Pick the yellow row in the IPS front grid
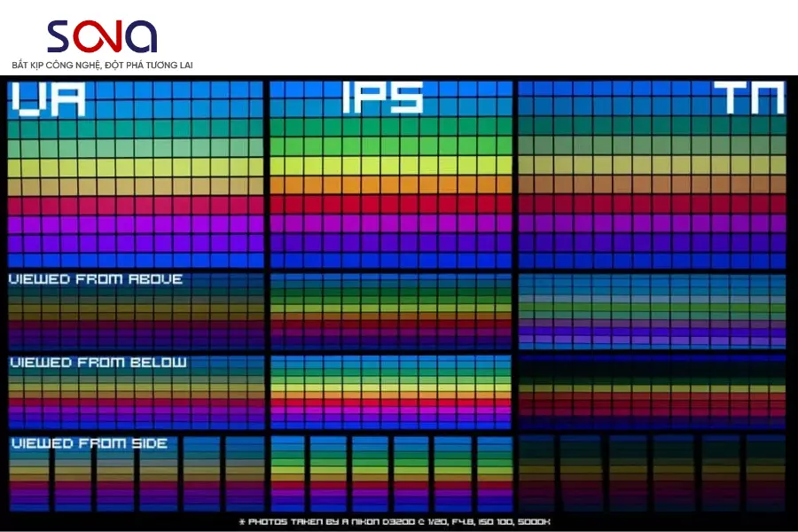 tap(391, 165)
